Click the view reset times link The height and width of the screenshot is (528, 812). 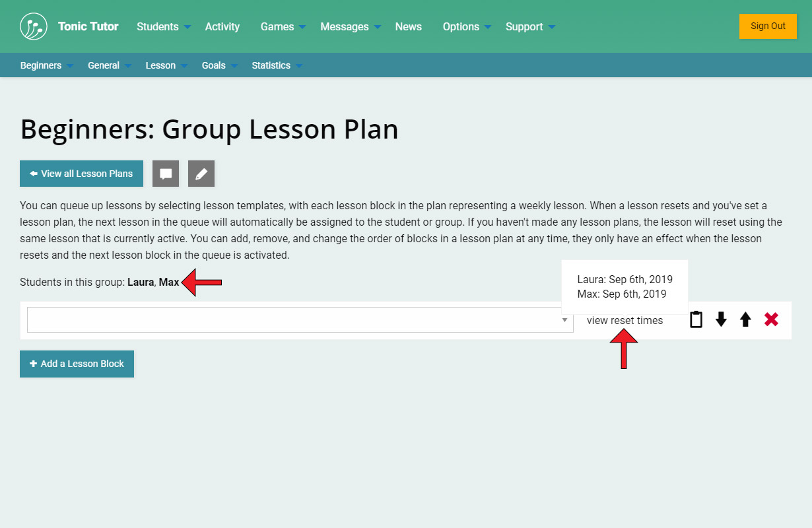point(625,321)
